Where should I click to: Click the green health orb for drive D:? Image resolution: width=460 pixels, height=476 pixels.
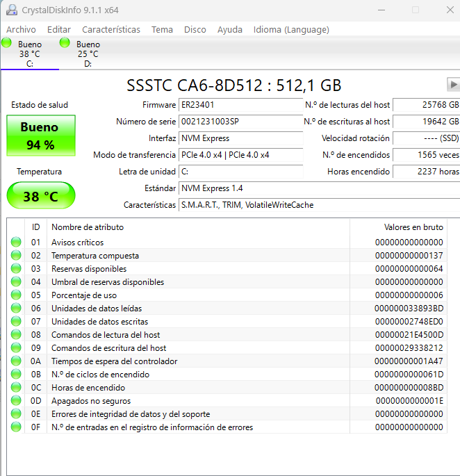[x=65, y=43]
